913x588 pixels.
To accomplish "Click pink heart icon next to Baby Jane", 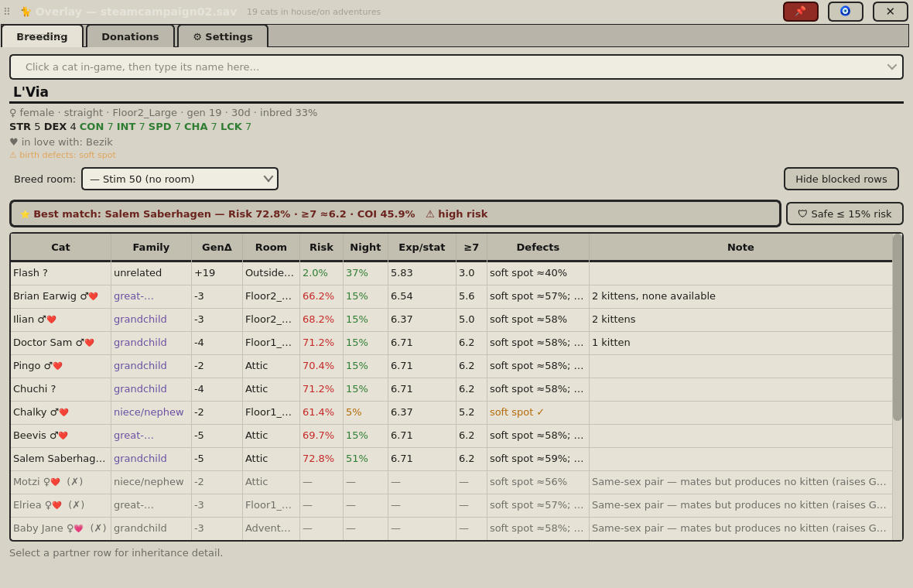I will (79, 528).
